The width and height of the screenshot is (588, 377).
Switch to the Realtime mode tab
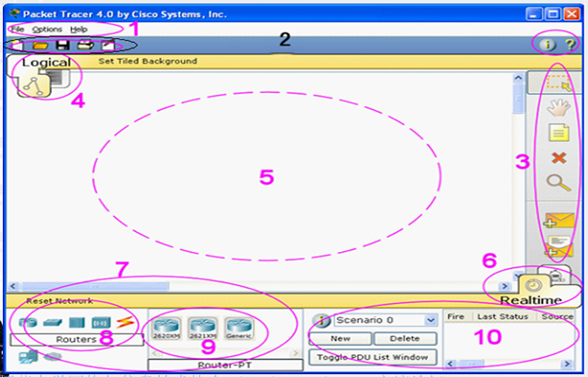531,300
